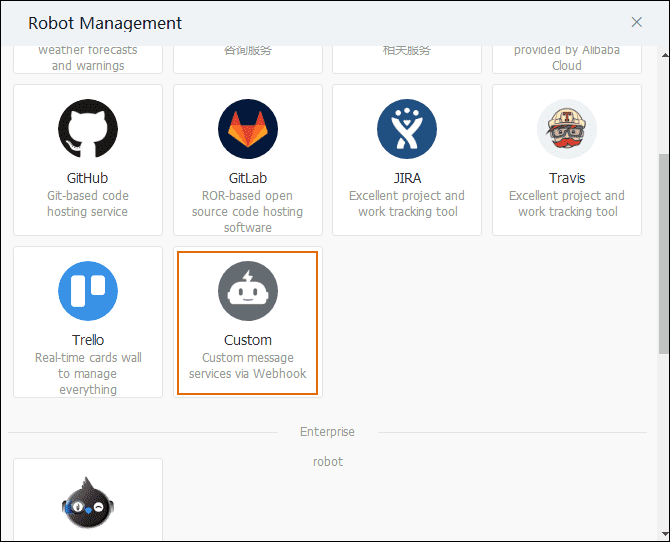
Task: Click the GitHub octocat icon
Action: click(88, 129)
